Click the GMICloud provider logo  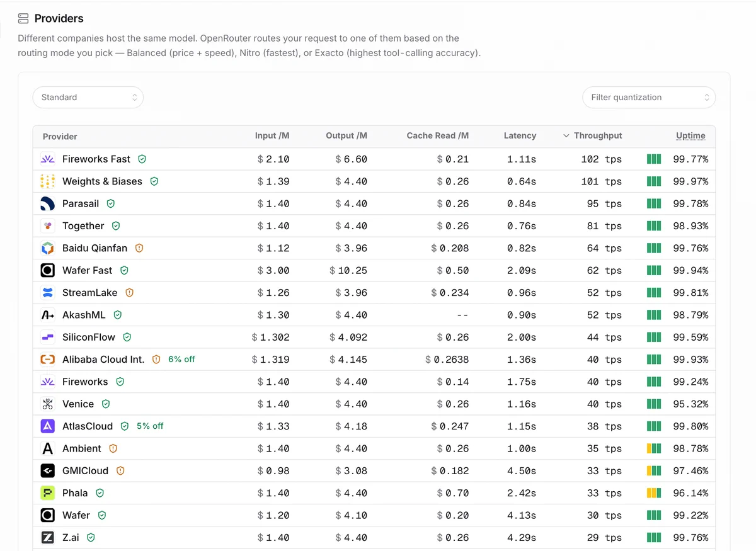click(x=48, y=471)
